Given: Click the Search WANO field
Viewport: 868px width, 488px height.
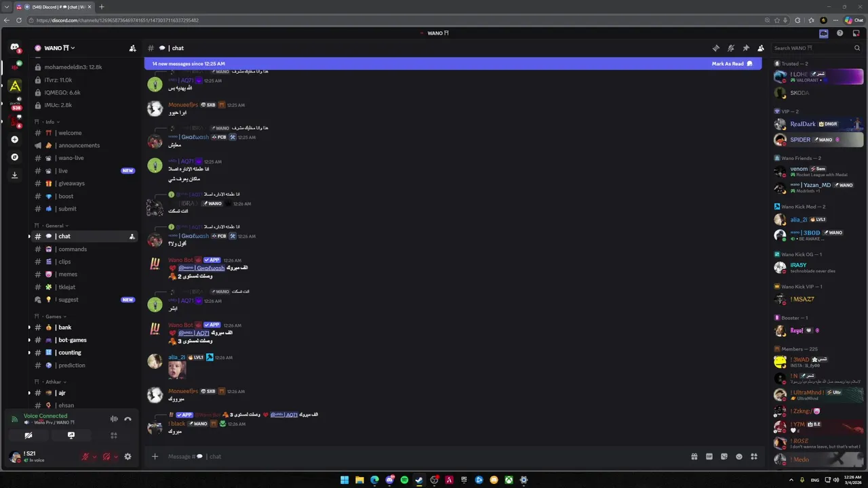Looking at the screenshot, I should coord(816,48).
